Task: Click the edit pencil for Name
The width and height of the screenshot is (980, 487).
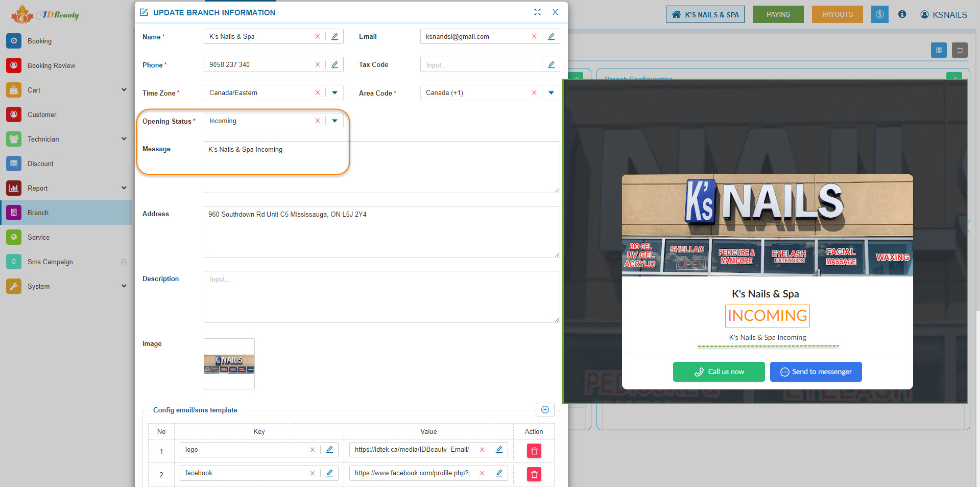Action: pos(335,36)
